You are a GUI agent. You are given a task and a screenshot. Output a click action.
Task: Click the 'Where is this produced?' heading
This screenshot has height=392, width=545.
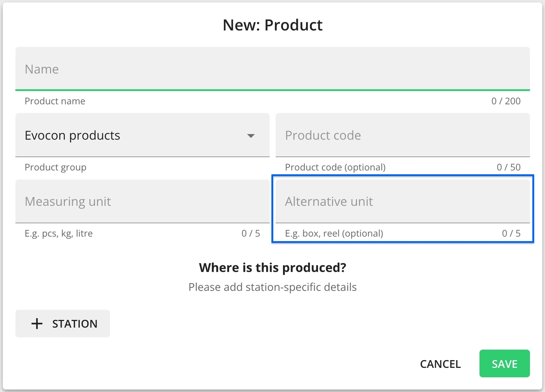click(x=272, y=268)
